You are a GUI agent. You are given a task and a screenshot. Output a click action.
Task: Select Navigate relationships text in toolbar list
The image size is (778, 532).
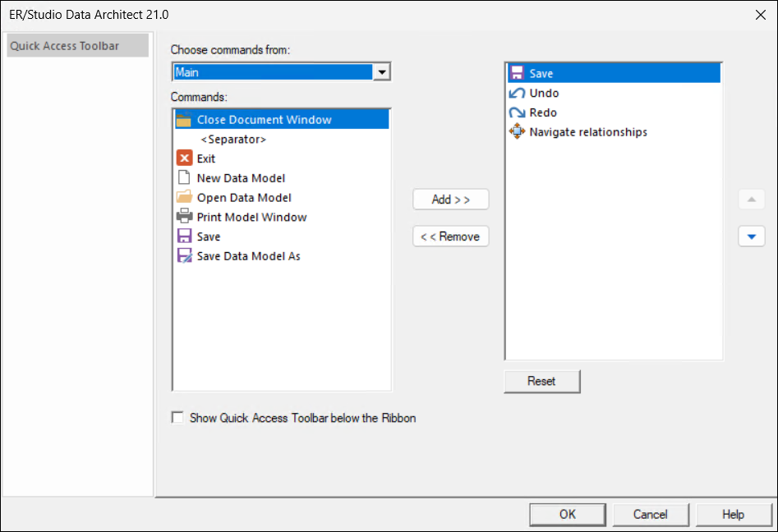pos(588,132)
